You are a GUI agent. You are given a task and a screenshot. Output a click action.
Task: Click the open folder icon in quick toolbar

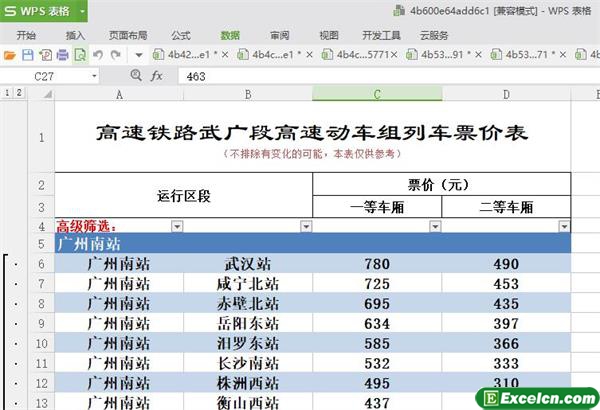10,55
